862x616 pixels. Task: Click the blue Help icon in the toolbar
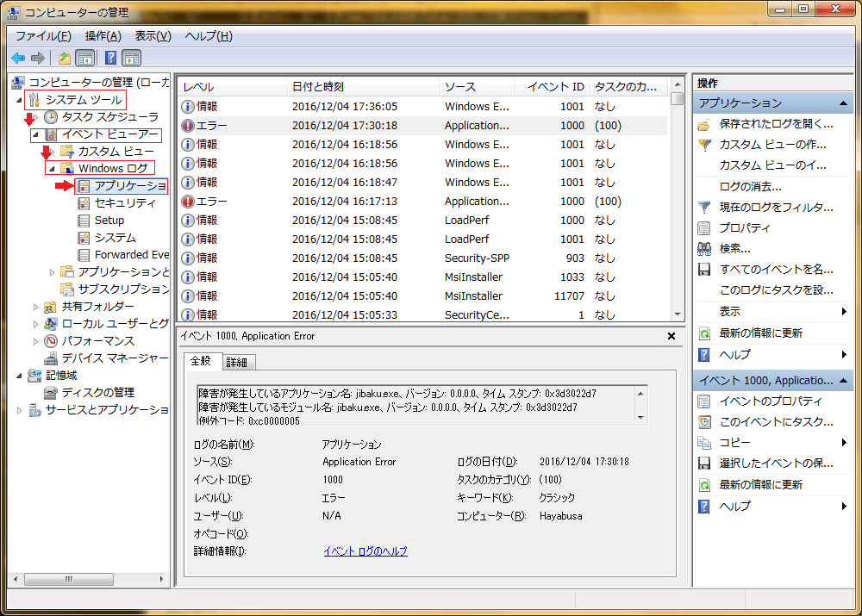point(110,58)
